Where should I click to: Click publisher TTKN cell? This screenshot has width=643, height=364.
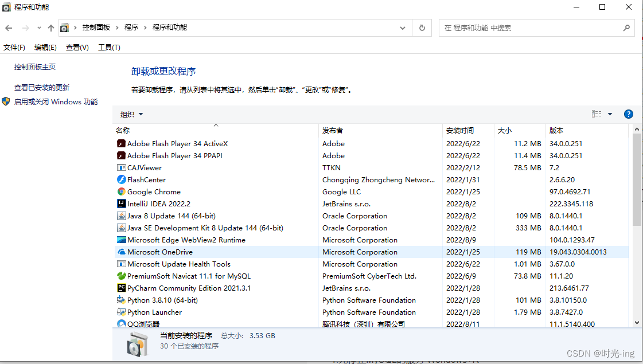332,167
